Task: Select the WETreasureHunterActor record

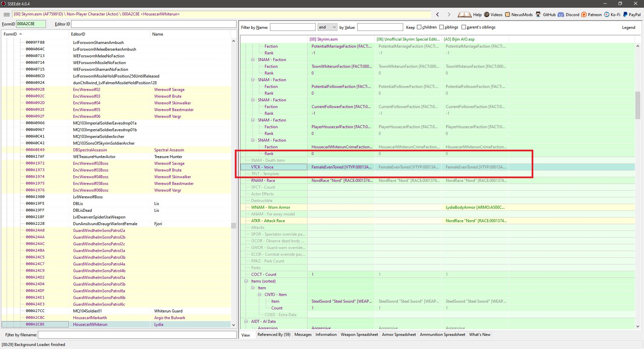Action: pyautogui.click(x=116, y=157)
